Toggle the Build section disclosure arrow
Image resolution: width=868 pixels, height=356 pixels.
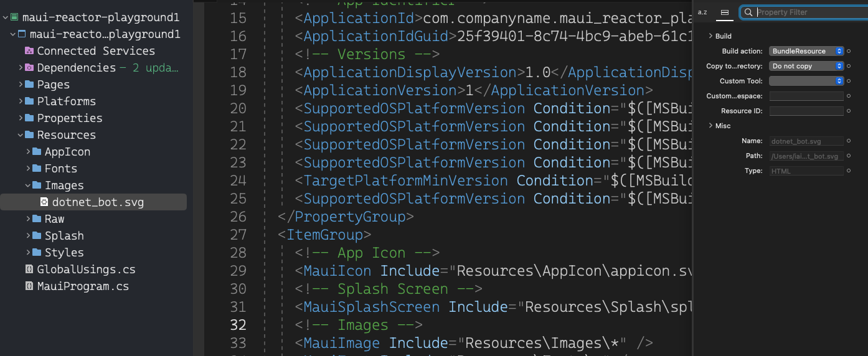coord(710,36)
